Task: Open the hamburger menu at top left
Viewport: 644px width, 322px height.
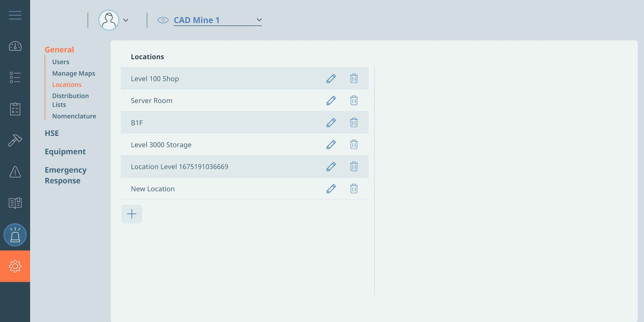Action: click(x=15, y=15)
